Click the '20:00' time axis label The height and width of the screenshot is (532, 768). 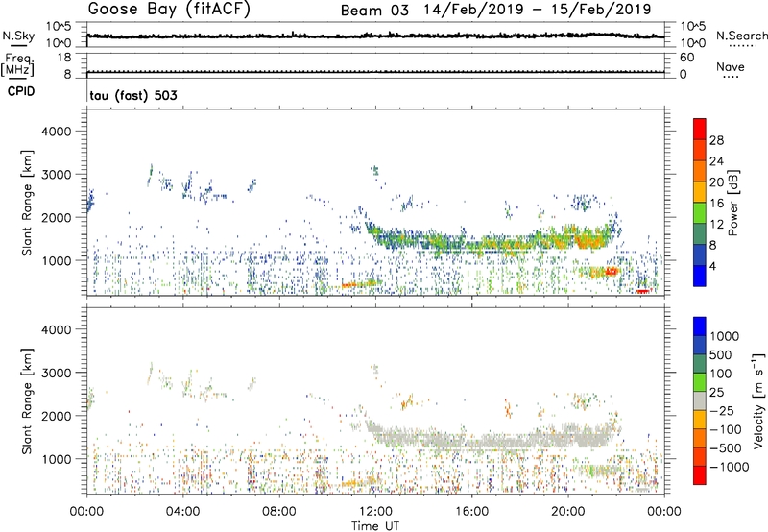tap(568, 512)
